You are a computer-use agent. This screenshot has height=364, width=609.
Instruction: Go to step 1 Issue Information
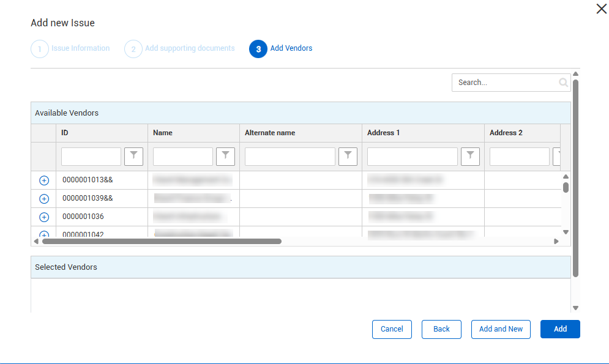tap(40, 49)
